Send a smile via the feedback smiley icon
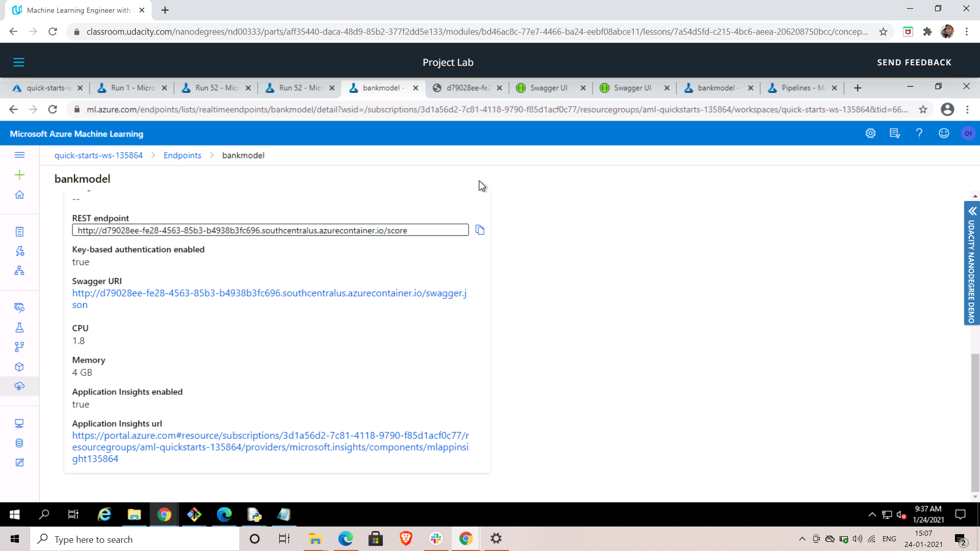Image resolution: width=980 pixels, height=551 pixels. 944,133
